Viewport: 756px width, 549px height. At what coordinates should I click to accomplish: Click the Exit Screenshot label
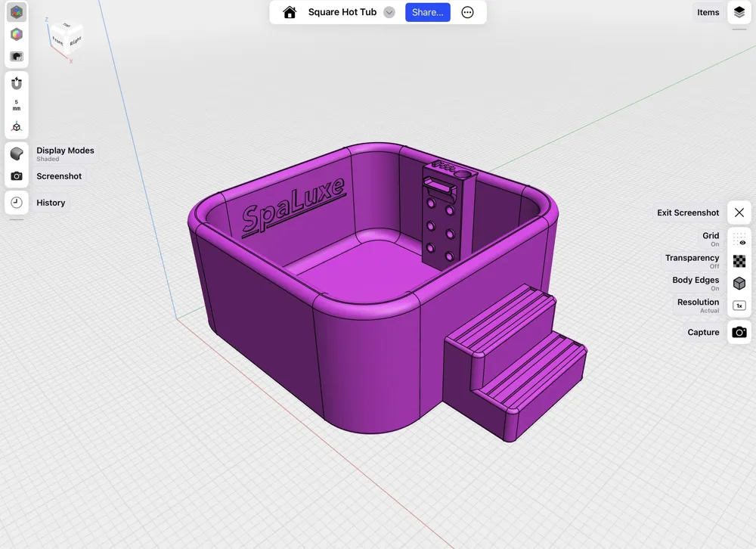pos(688,212)
